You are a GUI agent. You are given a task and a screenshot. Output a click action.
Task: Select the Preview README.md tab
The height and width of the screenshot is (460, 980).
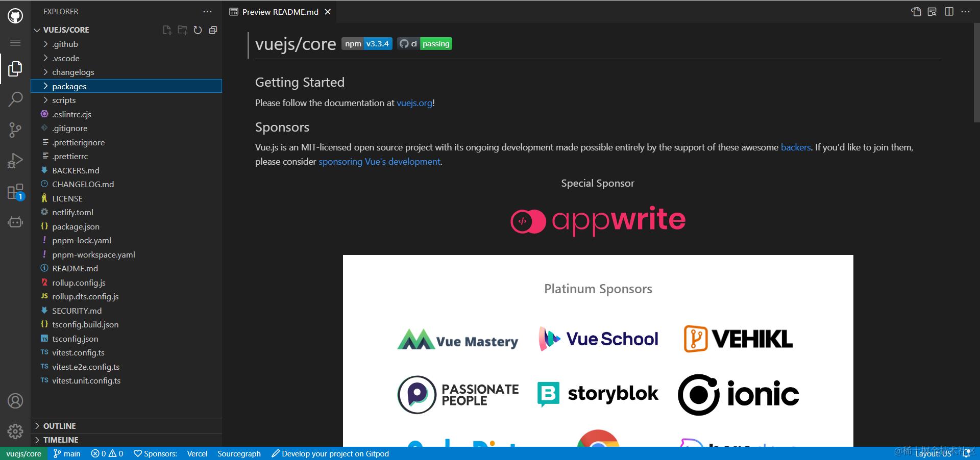[x=280, y=11]
